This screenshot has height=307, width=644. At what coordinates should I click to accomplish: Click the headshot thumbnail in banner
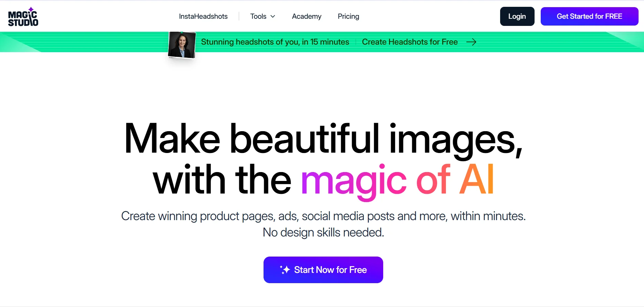pos(182,45)
